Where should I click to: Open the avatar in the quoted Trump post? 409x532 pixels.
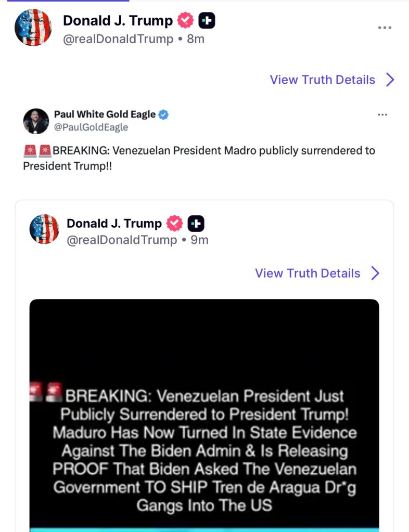[44, 229]
